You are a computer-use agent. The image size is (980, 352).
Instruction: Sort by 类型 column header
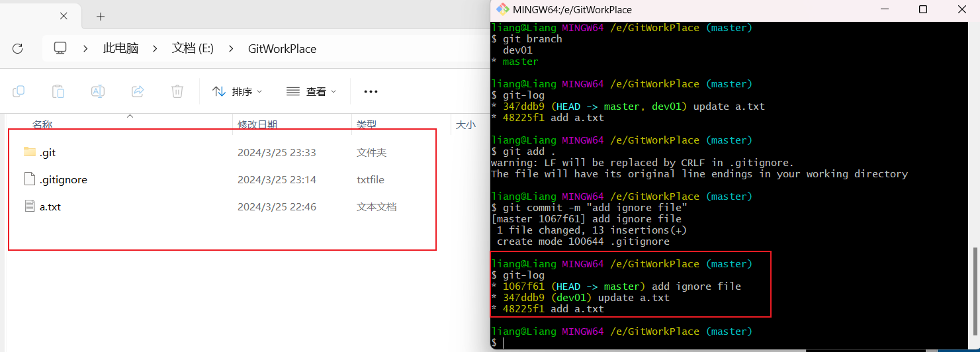click(x=367, y=124)
